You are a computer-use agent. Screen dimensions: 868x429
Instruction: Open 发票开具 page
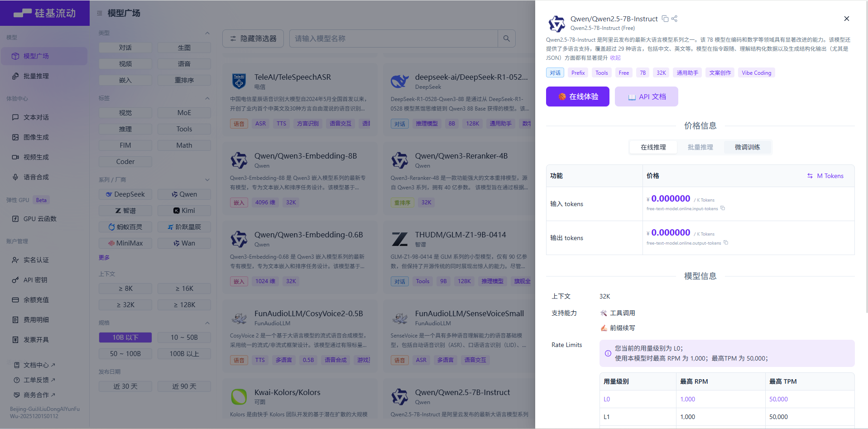44,340
